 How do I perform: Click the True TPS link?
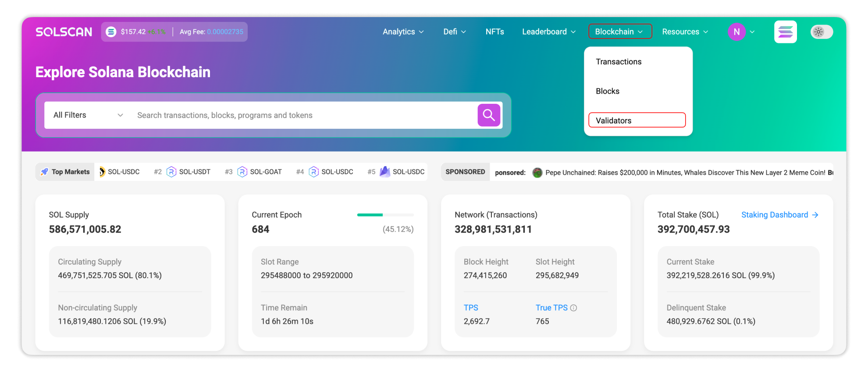tap(551, 308)
